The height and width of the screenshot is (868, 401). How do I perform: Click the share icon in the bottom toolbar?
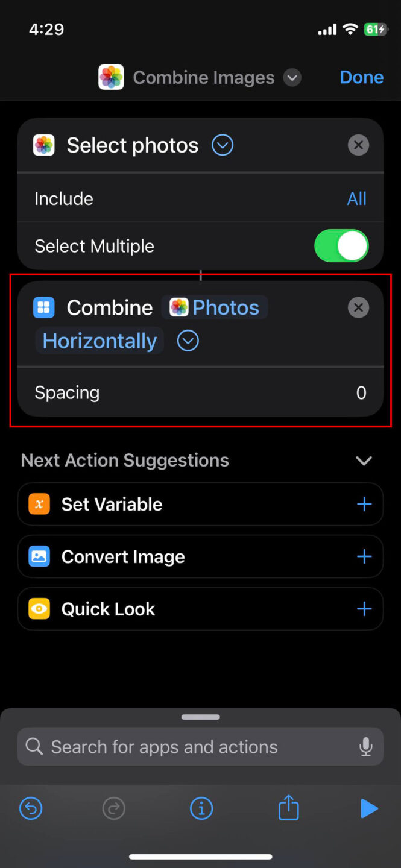click(288, 808)
